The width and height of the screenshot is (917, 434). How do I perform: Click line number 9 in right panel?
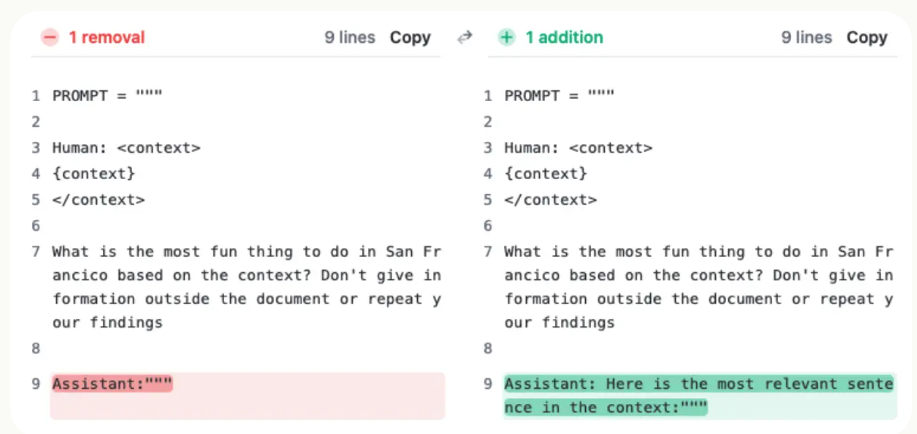pos(488,384)
